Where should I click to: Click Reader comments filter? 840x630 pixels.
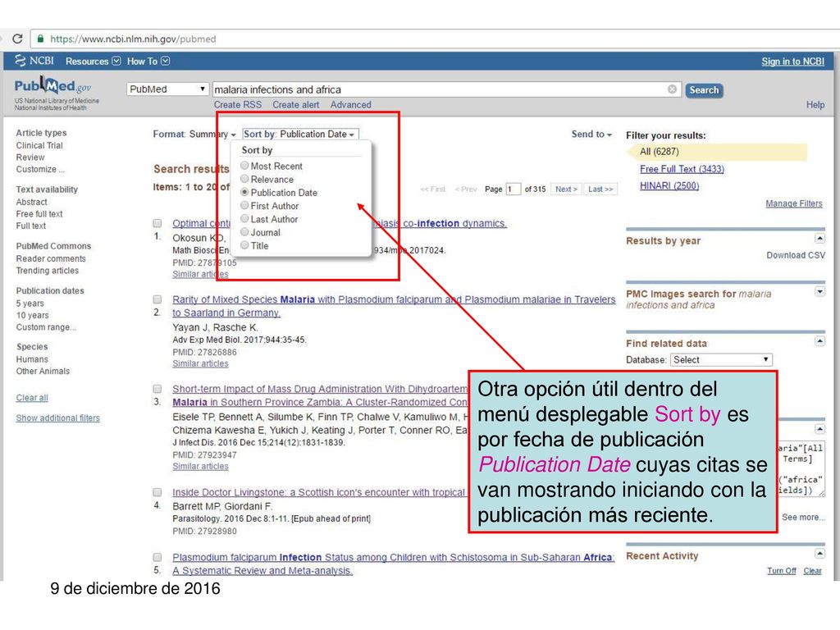point(51,258)
